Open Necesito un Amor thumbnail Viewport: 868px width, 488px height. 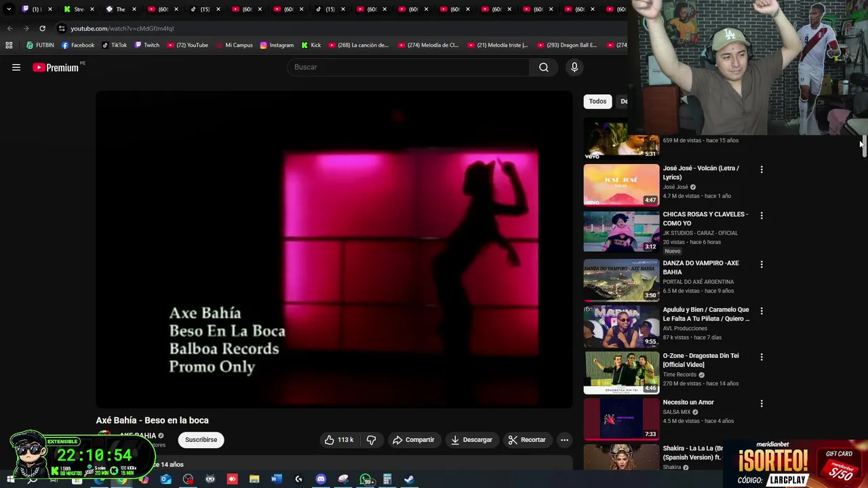pos(621,418)
